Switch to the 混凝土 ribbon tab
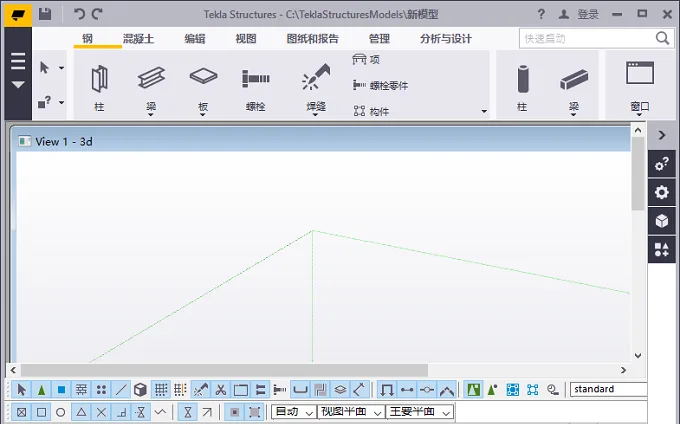The width and height of the screenshot is (680, 424). point(138,39)
